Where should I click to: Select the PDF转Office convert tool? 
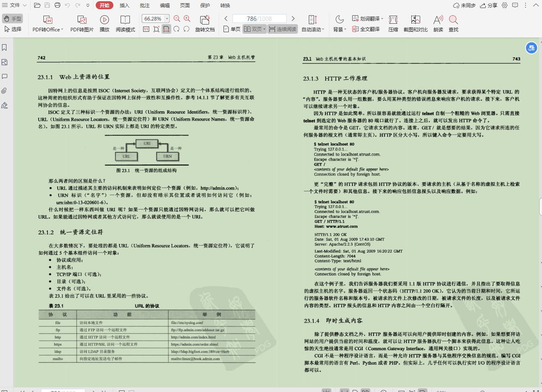coord(48,24)
